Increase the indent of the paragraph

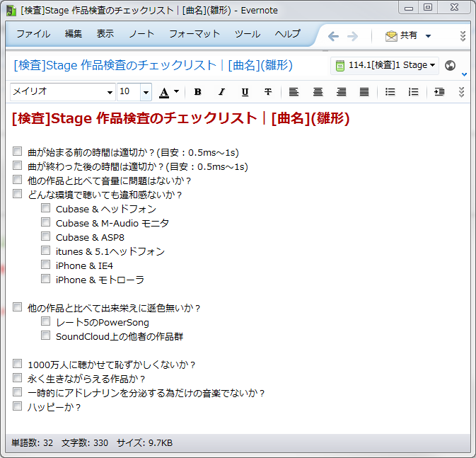coord(439,92)
